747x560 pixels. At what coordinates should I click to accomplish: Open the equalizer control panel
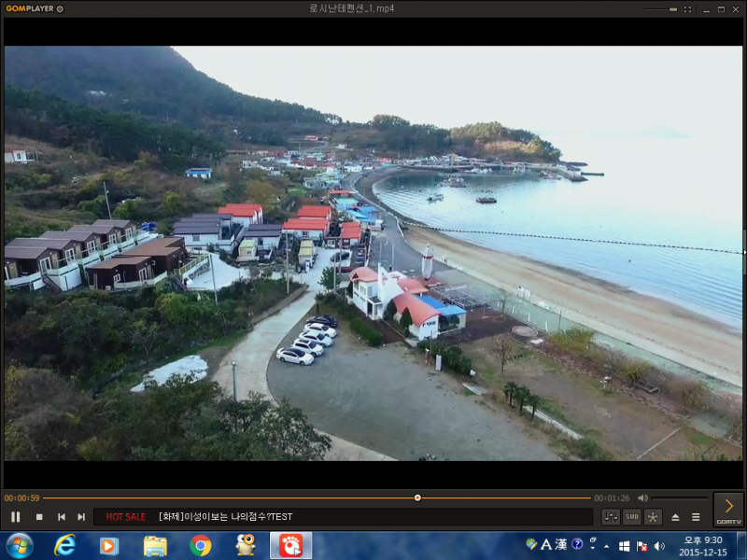coord(611,517)
